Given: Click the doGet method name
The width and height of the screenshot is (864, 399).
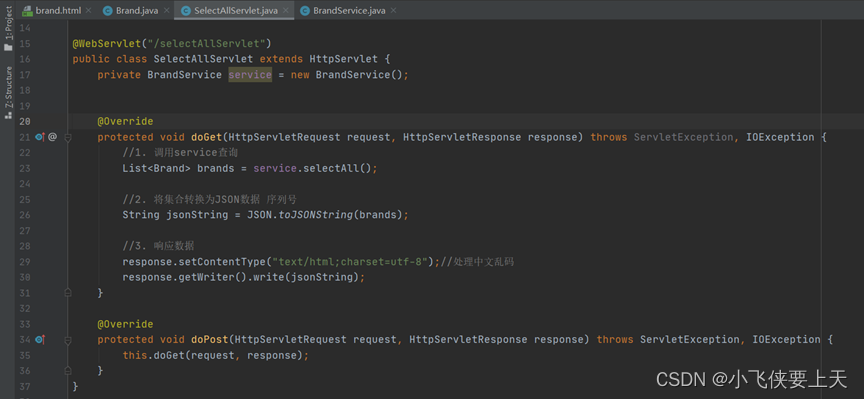Looking at the screenshot, I should pos(206,137).
